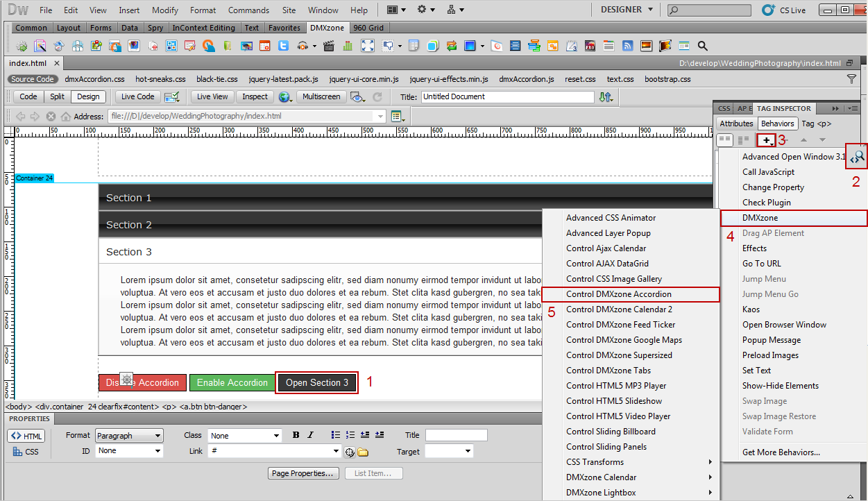Image resolution: width=868 pixels, height=501 pixels.
Task: Open the Target dropdown
Action: coord(449,451)
